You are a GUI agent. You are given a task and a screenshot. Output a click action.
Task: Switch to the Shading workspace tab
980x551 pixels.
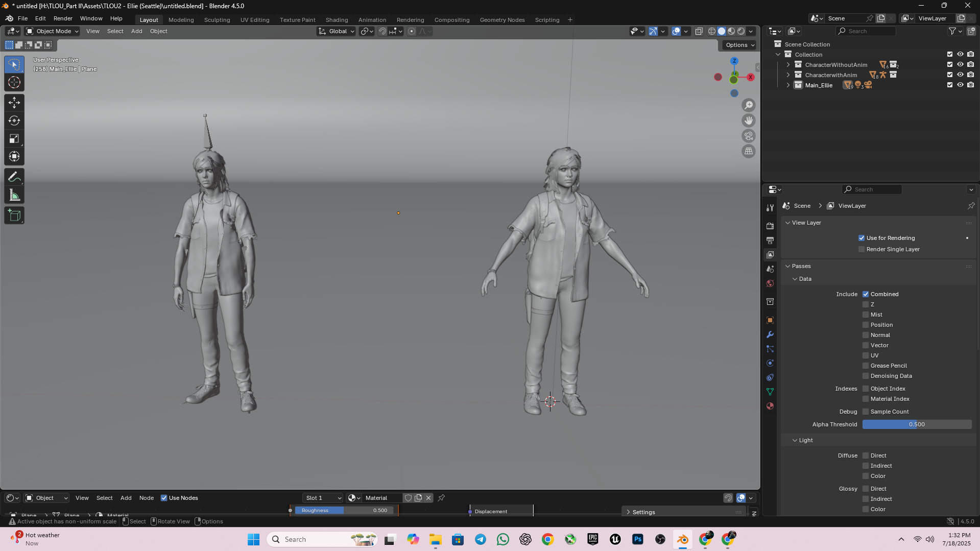click(337, 20)
